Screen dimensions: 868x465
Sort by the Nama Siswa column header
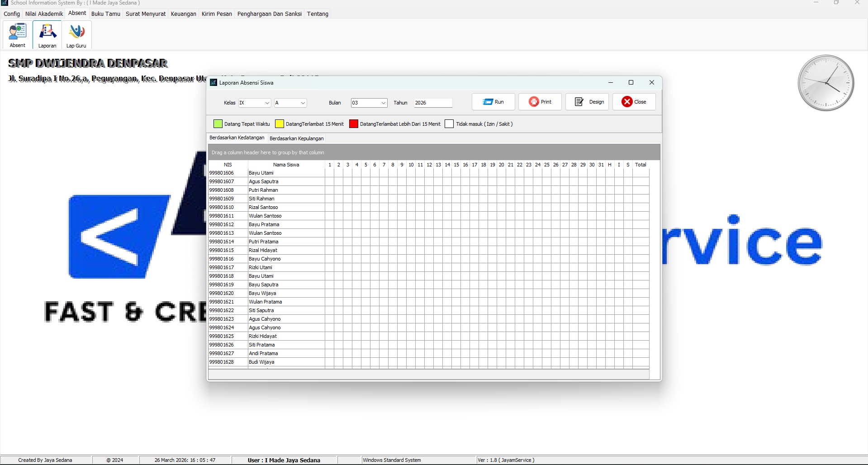click(x=286, y=165)
